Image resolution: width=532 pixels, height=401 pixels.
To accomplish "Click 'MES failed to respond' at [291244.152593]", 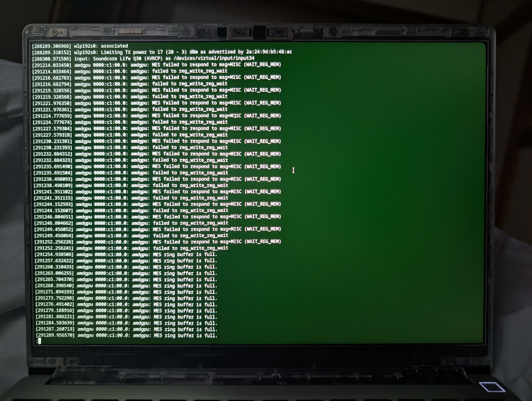I will tap(181, 204).
